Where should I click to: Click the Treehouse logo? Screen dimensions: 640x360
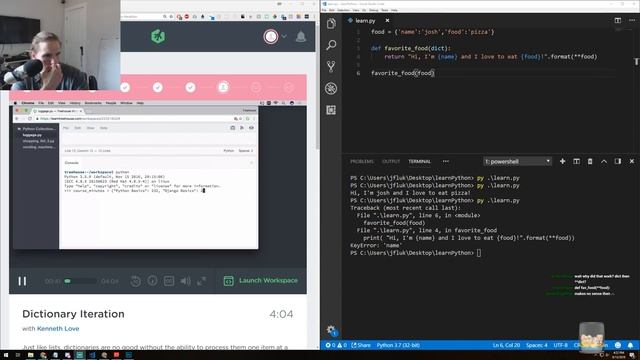(158, 36)
